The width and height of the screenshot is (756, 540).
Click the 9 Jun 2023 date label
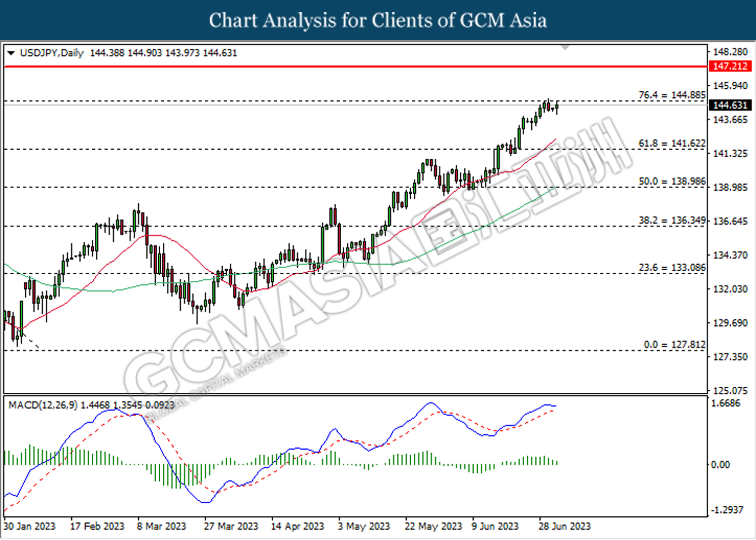(495, 526)
